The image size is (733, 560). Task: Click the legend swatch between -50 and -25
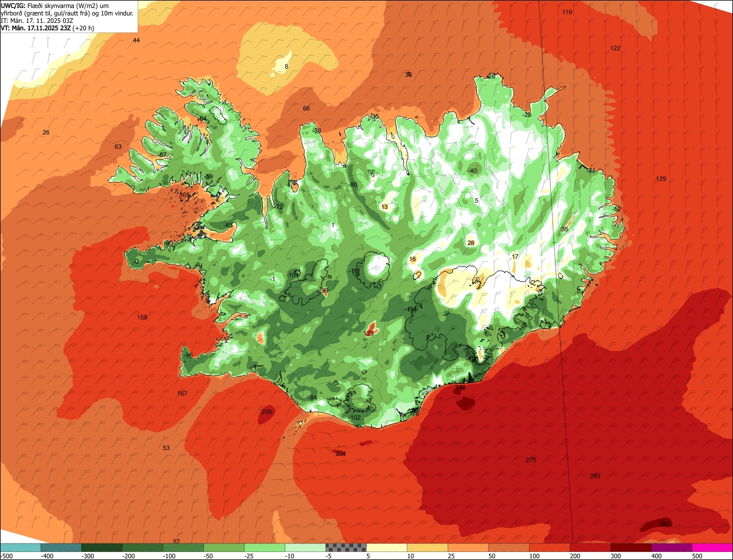click(x=224, y=547)
